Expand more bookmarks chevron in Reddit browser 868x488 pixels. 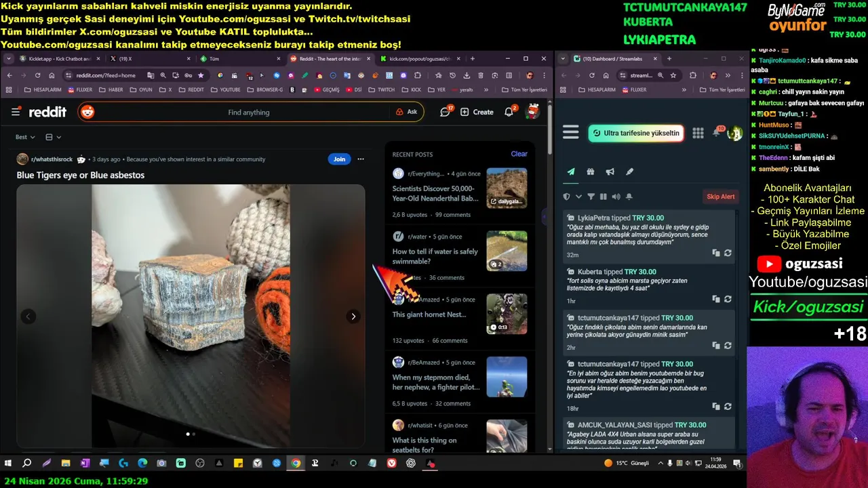pyautogui.click(x=486, y=89)
